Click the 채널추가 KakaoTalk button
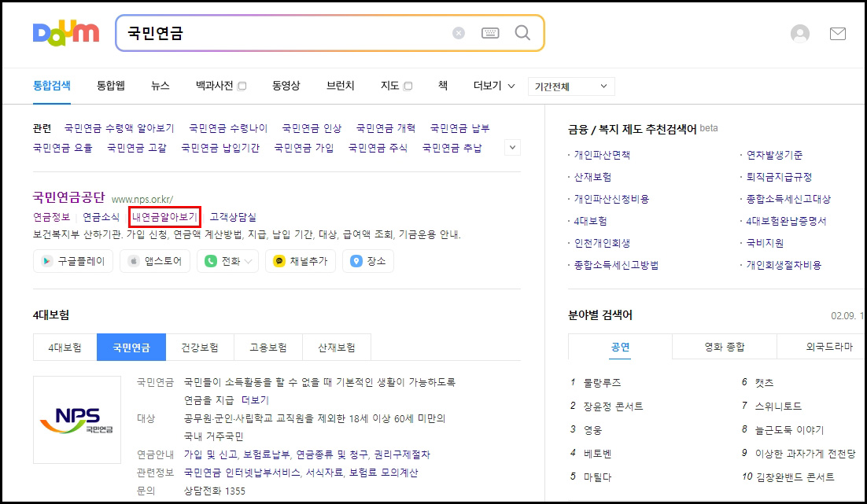867x504 pixels. [x=301, y=261]
